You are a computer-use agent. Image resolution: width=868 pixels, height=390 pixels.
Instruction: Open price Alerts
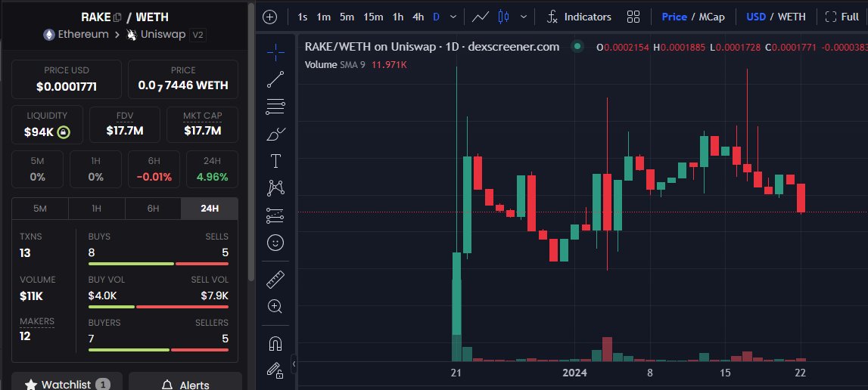(185, 382)
